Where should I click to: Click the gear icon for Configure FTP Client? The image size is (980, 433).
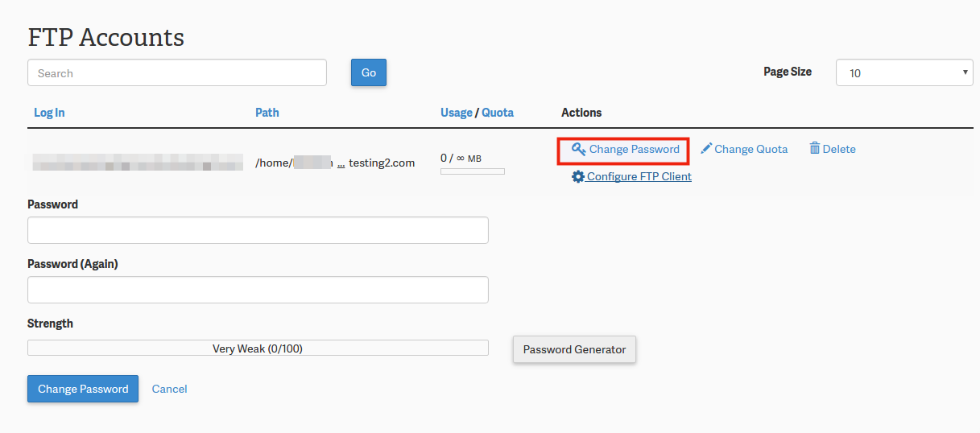coord(578,176)
